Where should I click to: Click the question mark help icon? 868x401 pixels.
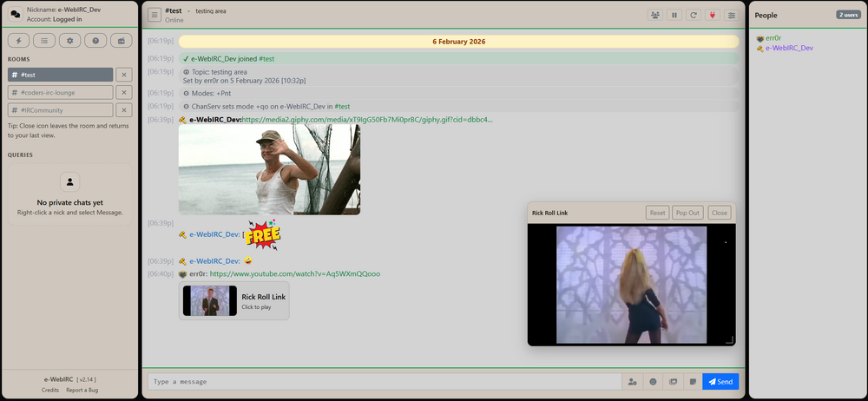pos(95,41)
